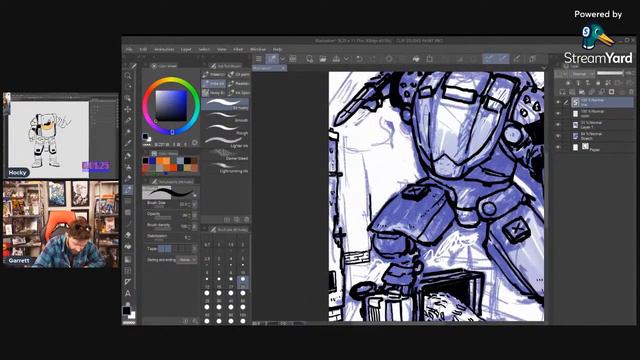
Task: Open the Layer menu
Action: click(x=186, y=49)
